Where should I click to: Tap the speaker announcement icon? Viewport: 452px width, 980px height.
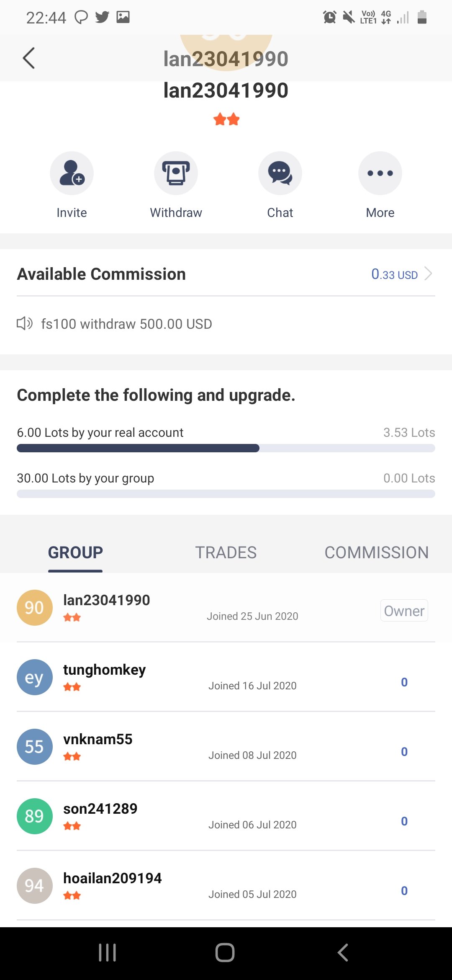pyautogui.click(x=25, y=323)
